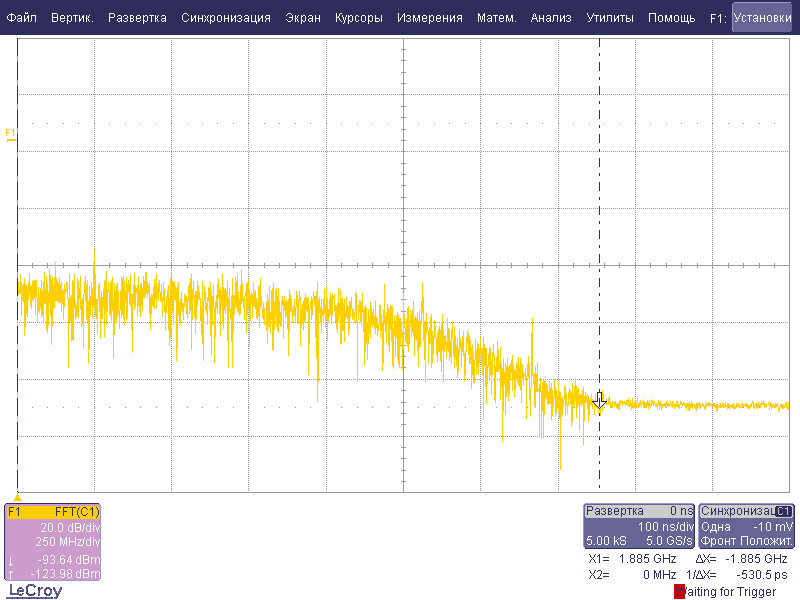Click the F1 Установки button
The width and height of the screenshot is (800, 600).
(x=761, y=18)
